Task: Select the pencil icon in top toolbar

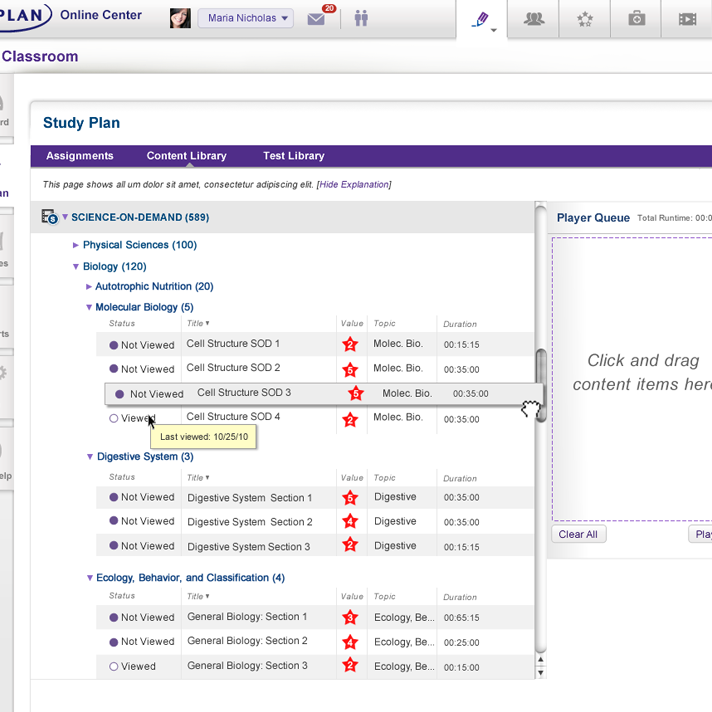Action: point(481,19)
